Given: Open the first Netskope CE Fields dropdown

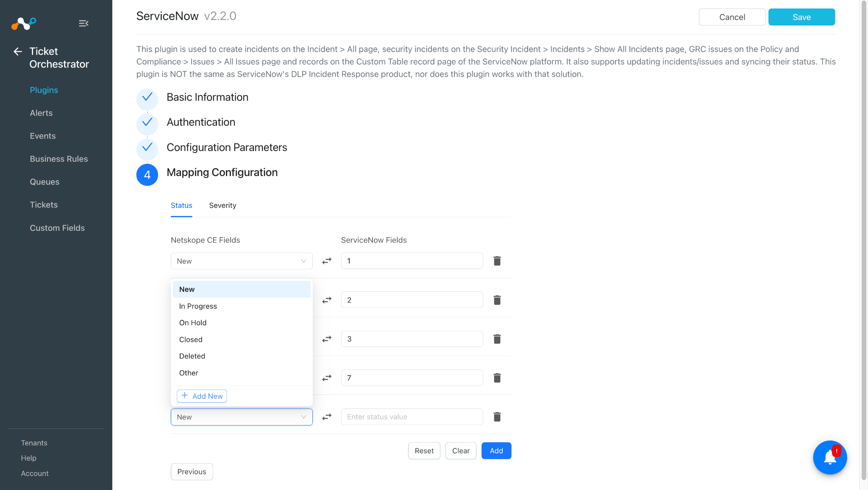Looking at the screenshot, I should 242,261.
